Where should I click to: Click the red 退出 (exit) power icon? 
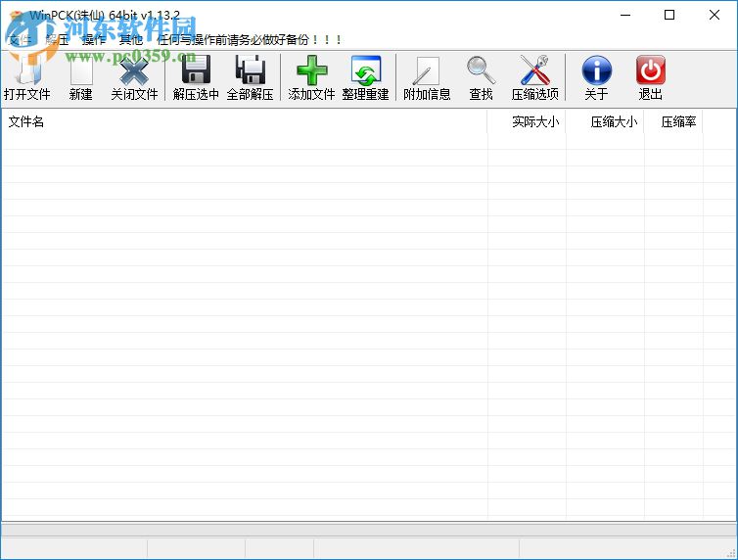[x=651, y=70]
